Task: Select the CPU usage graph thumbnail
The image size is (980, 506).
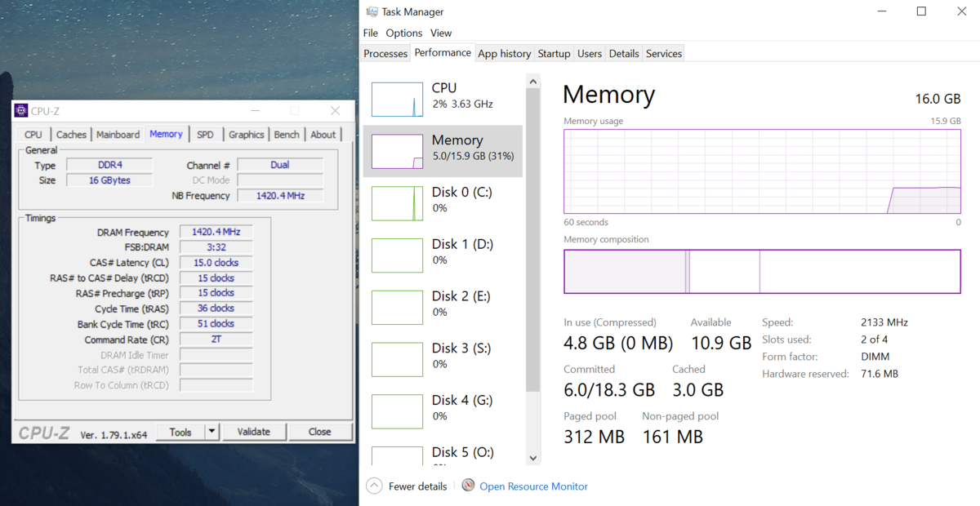Action: point(397,99)
